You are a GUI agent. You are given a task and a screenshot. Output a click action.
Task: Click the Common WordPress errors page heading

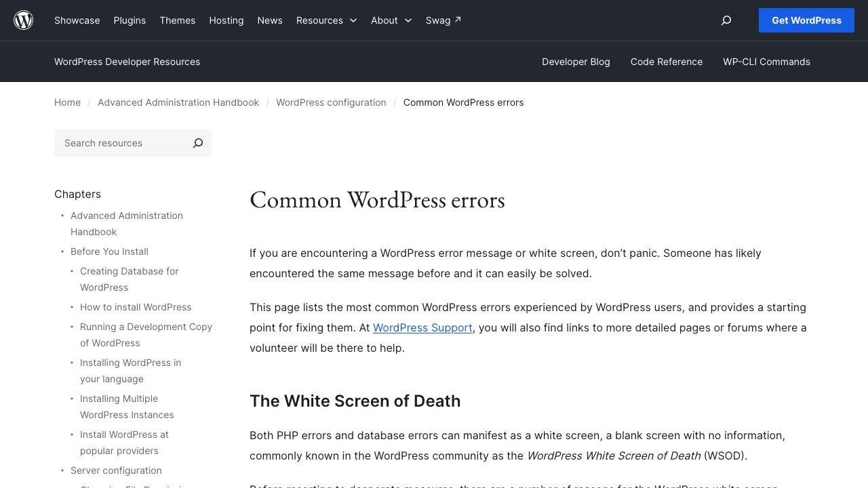(x=377, y=200)
